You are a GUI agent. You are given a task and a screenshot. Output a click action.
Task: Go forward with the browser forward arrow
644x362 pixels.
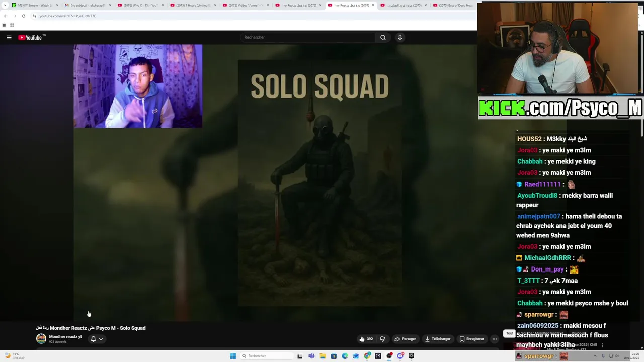[15, 16]
